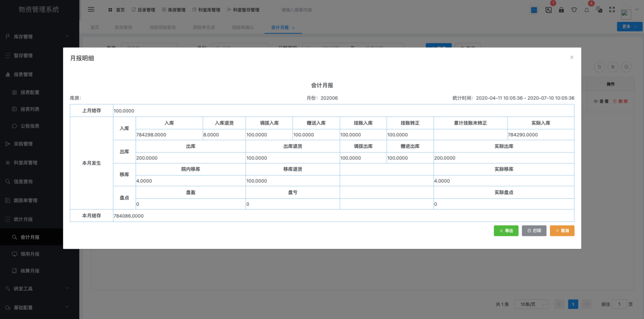
Task: Click the 前往 page number input
Action: tap(619, 304)
